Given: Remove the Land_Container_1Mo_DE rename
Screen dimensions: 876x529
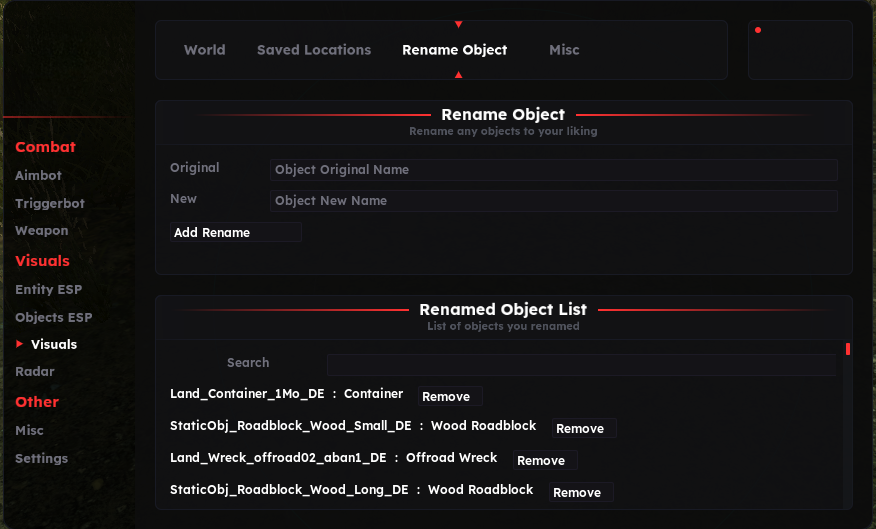Looking at the screenshot, I should [449, 397].
